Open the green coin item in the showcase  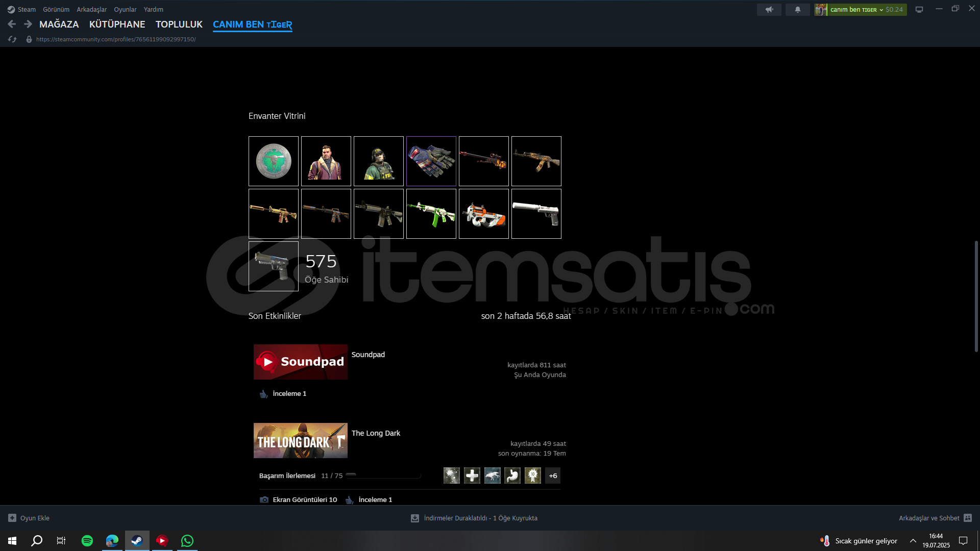point(274,161)
